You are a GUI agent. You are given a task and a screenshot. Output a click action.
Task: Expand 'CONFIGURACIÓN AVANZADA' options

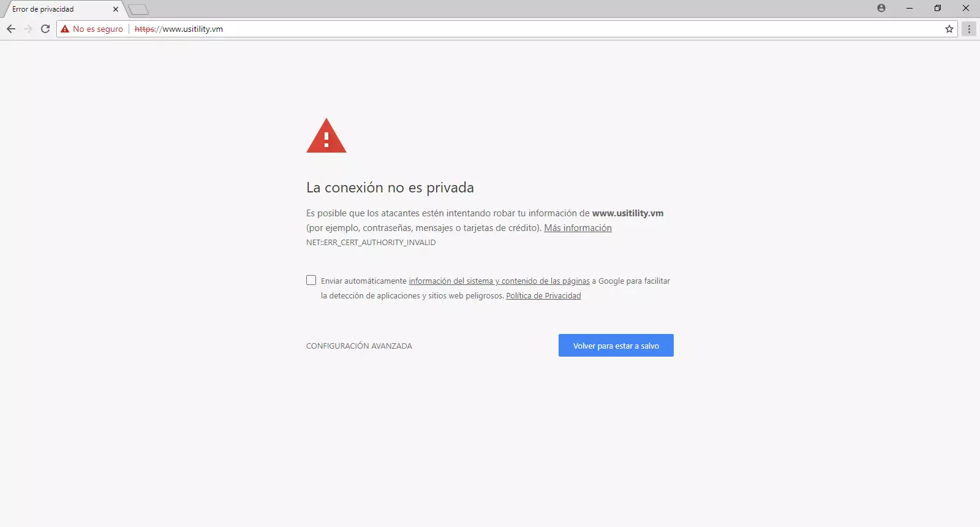[359, 346]
